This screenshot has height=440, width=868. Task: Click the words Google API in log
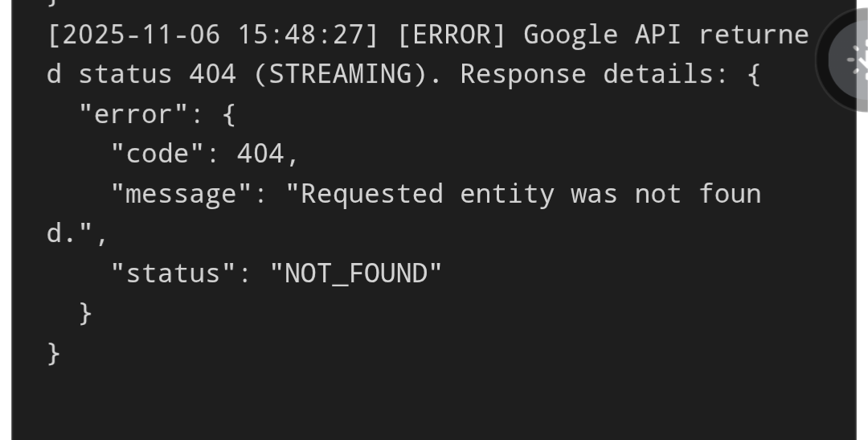(602, 35)
